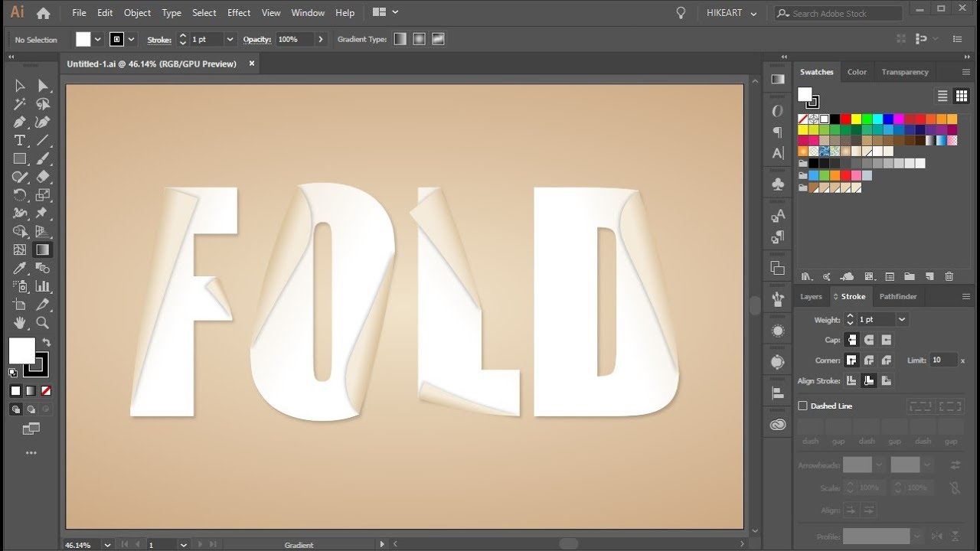
Task: Open the Discover lightbulb help
Action: [681, 13]
